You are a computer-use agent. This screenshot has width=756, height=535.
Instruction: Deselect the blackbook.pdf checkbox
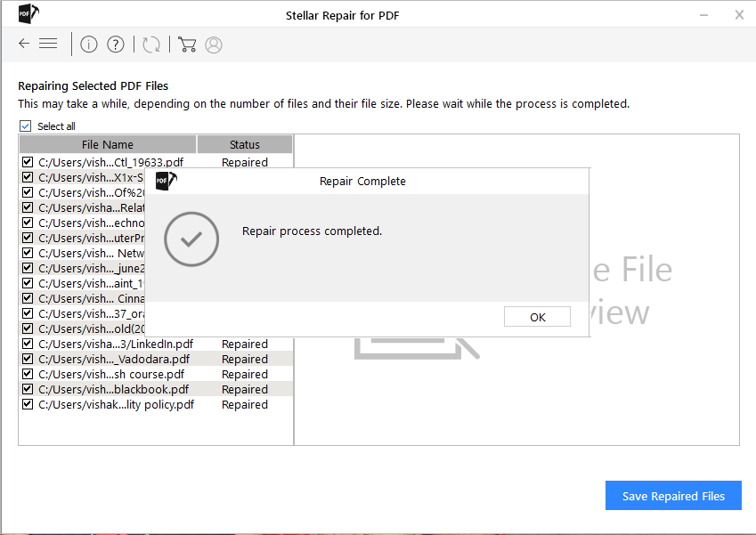tap(27, 390)
